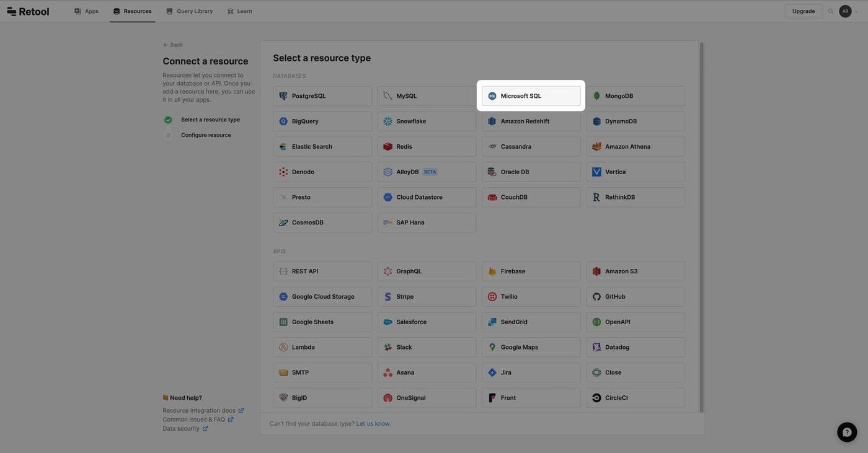This screenshot has width=868, height=453.
Task: Select the Microsoft SQL resource icon
Action: click(x=492, y=96)
